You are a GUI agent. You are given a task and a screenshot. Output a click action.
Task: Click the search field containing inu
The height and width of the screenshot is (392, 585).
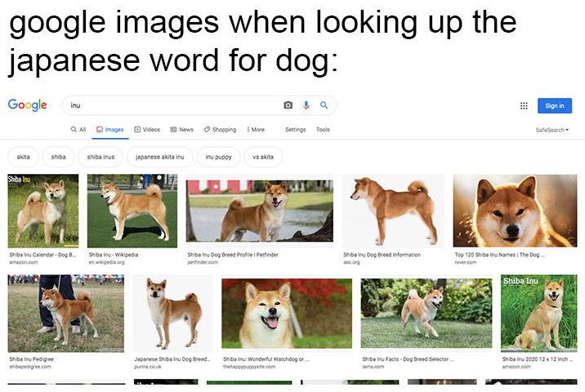[199, 105]
